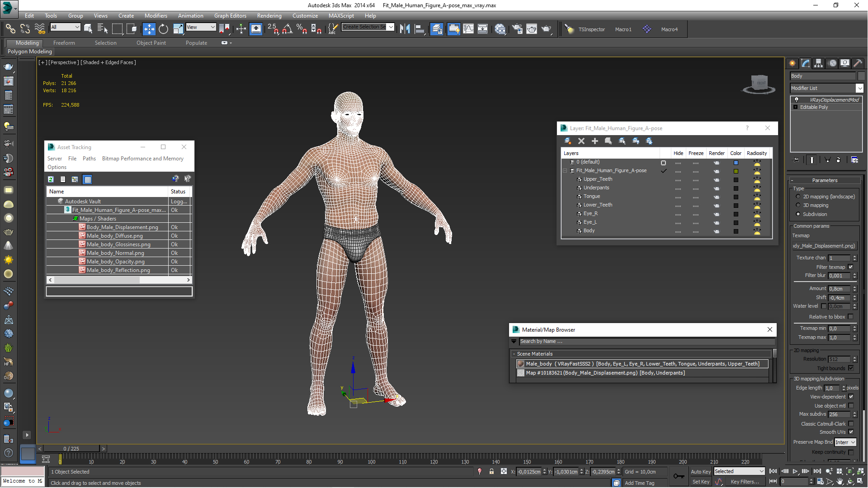Click the Search by Name field
This screenshot has height=488, width=868.
[x=647, y=342]
